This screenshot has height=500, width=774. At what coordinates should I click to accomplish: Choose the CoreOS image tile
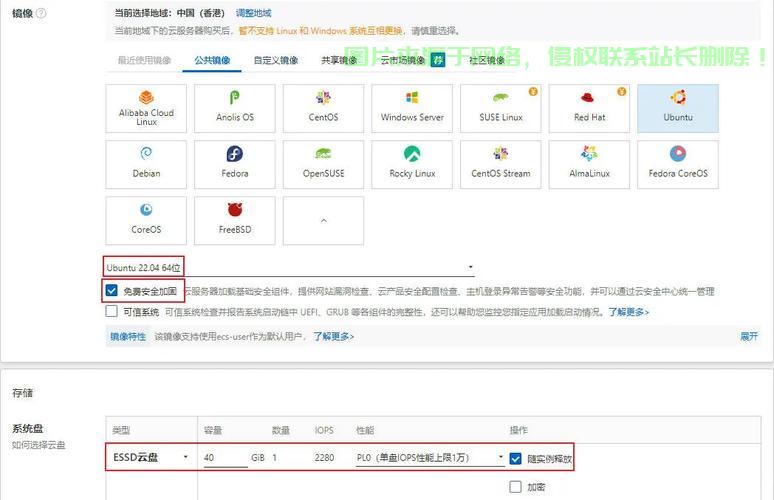point(146,221)
